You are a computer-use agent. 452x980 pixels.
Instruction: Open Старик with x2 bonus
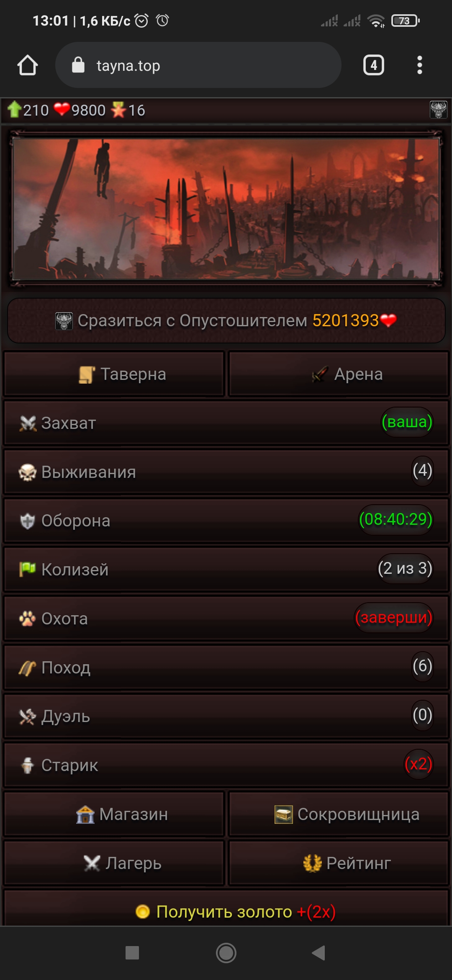coord(226,765)
